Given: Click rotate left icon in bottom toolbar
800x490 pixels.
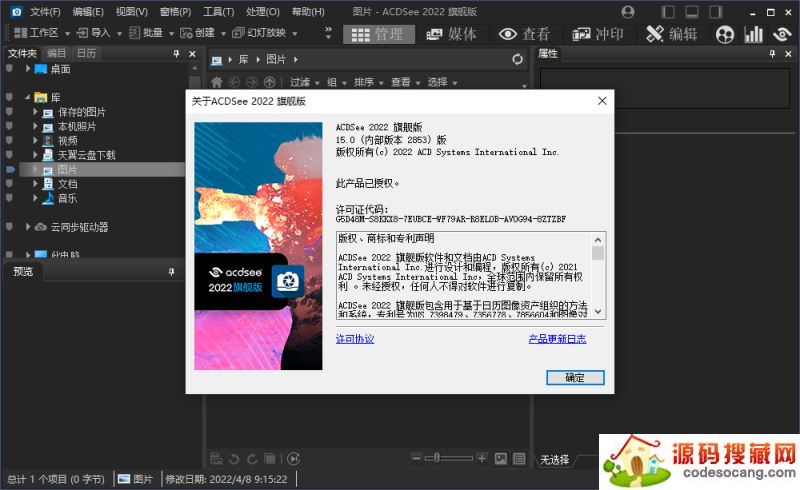Looking at the screenshot, I should [x=234, y=459].
